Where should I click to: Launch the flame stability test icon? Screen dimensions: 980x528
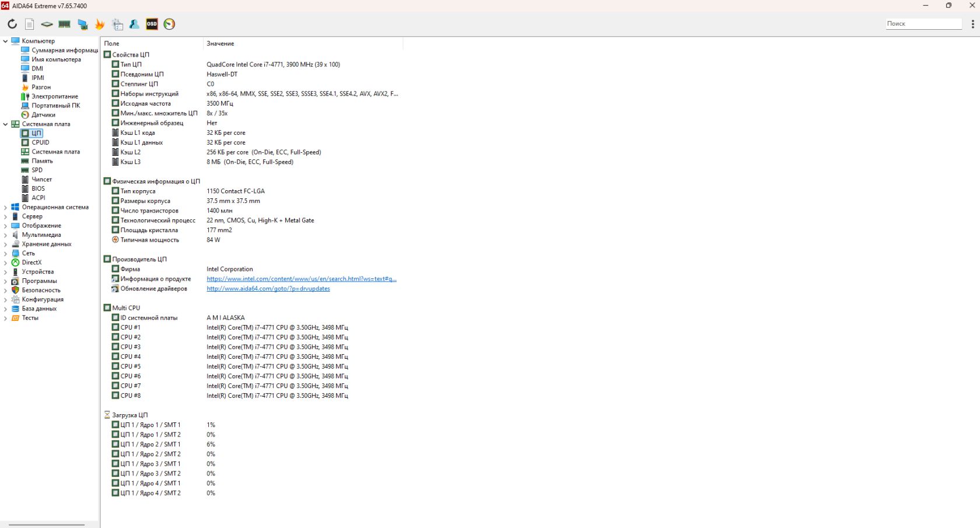pyautogui.click(x=99, y=24)
